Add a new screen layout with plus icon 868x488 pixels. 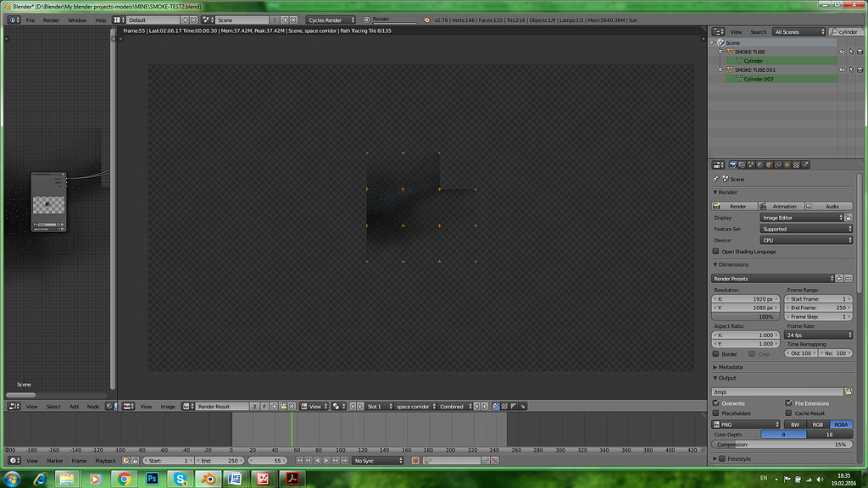pyautogui.click(x=185, y=20)
